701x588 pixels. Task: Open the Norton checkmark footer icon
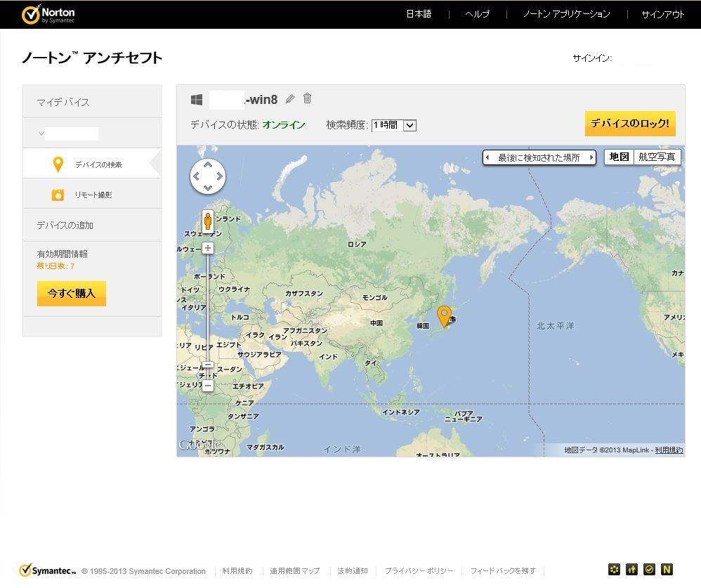pyautogui.click(x=649, y=569)
